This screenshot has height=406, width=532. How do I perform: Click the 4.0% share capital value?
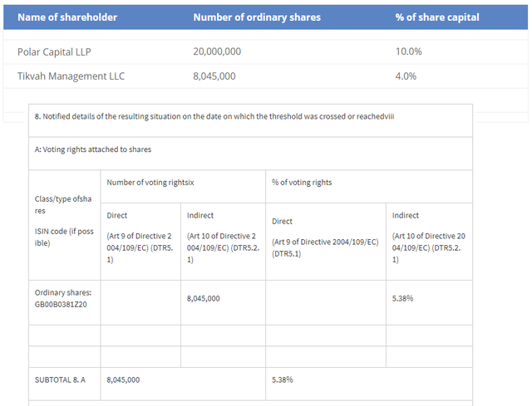pyautogui.click(x=406, y=76)
